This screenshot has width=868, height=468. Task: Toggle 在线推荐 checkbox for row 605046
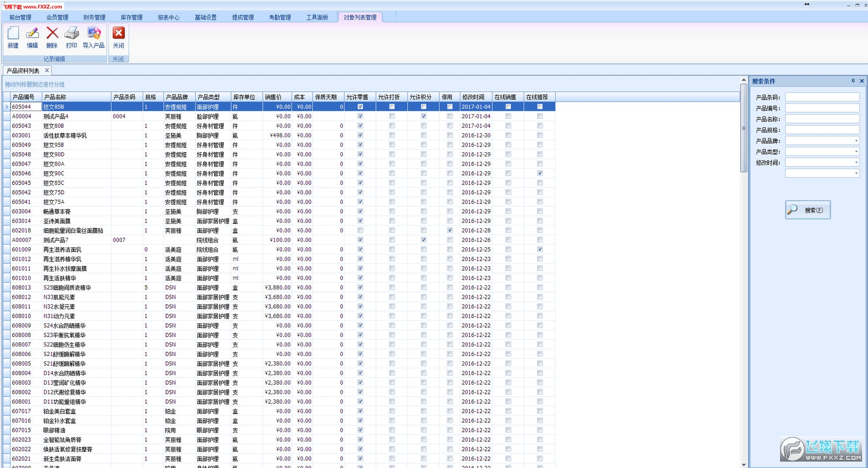point(540,174)
